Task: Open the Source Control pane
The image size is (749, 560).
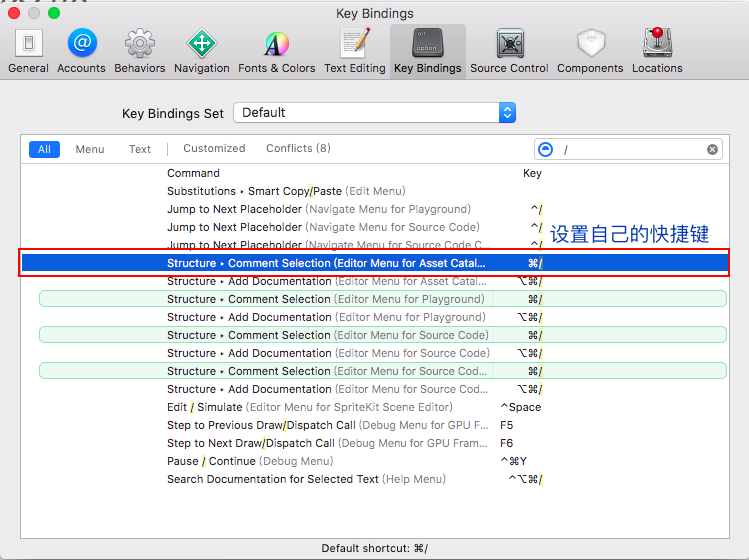Action: coord(509,51)
